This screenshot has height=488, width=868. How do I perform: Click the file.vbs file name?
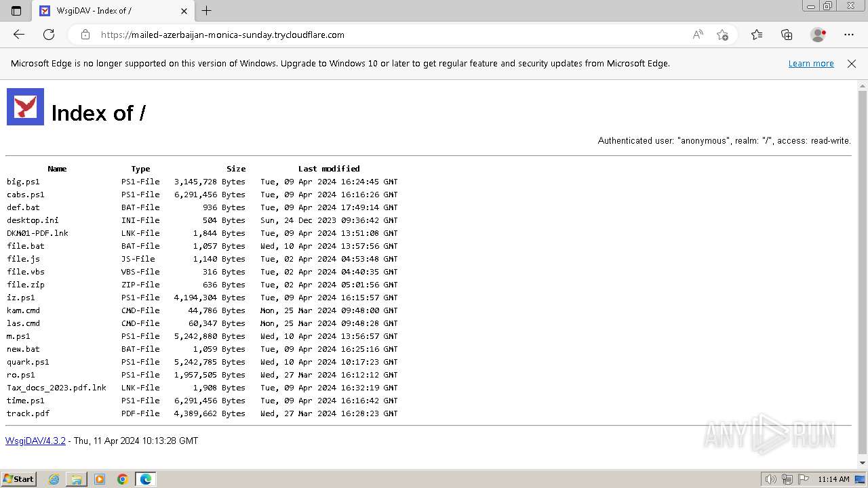(26, 272)
